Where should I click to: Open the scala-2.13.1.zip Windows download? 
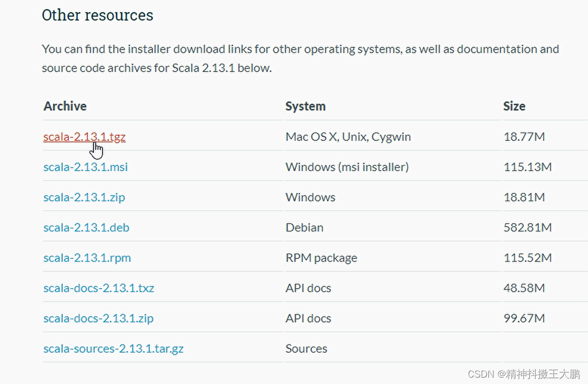pos(84,198)
